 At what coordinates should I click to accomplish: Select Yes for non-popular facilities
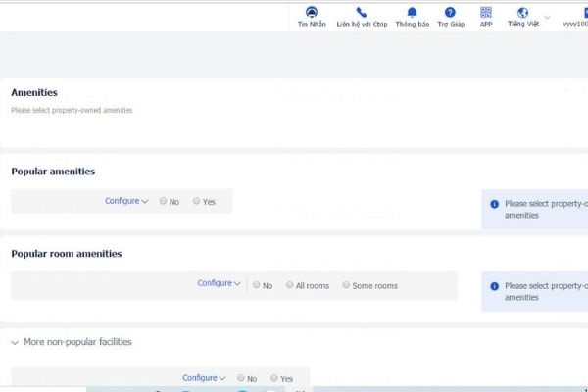(x=273, y=378)
